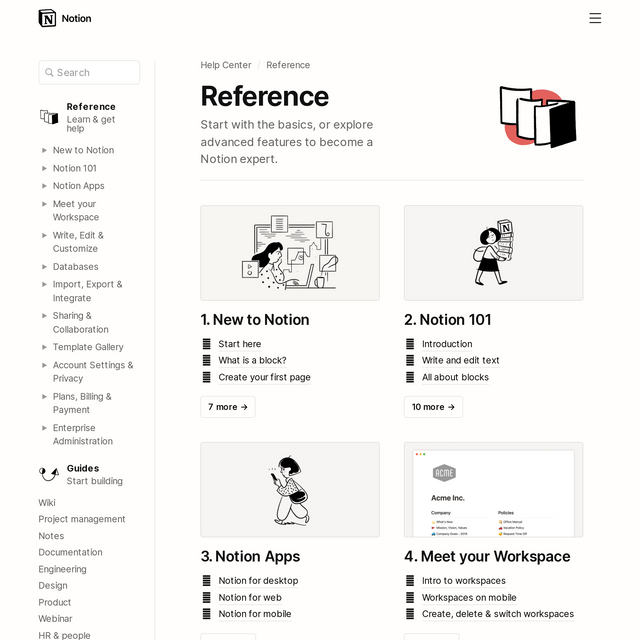Click Meet your Workspace card thumbnail
This screenshot has height=640, width=640.
pos(493,490)
